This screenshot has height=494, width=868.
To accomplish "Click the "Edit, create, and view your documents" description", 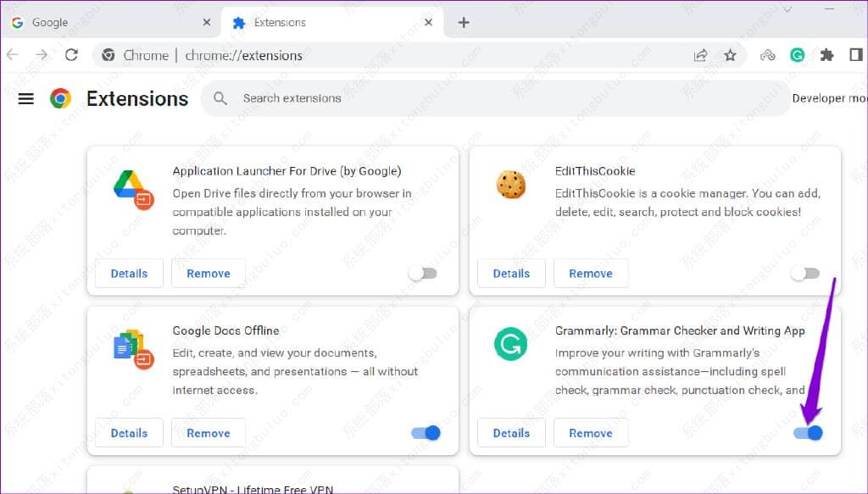I will click(x=295, y=371).
